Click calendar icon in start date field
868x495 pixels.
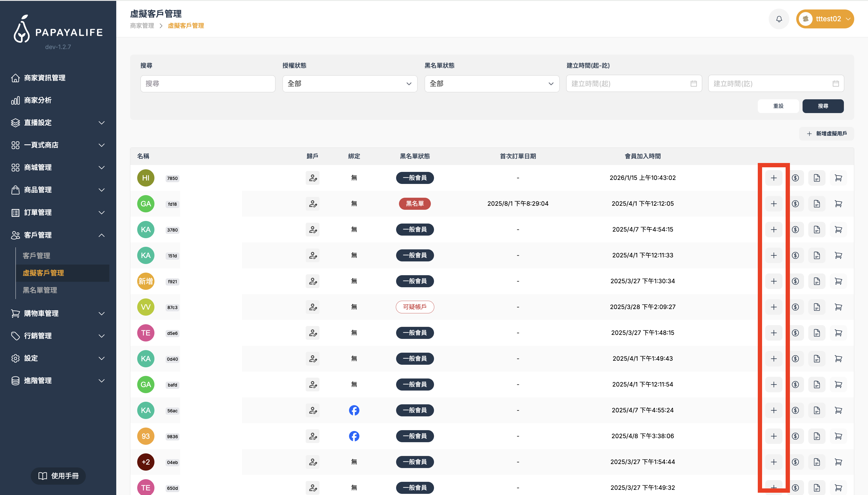693,84
